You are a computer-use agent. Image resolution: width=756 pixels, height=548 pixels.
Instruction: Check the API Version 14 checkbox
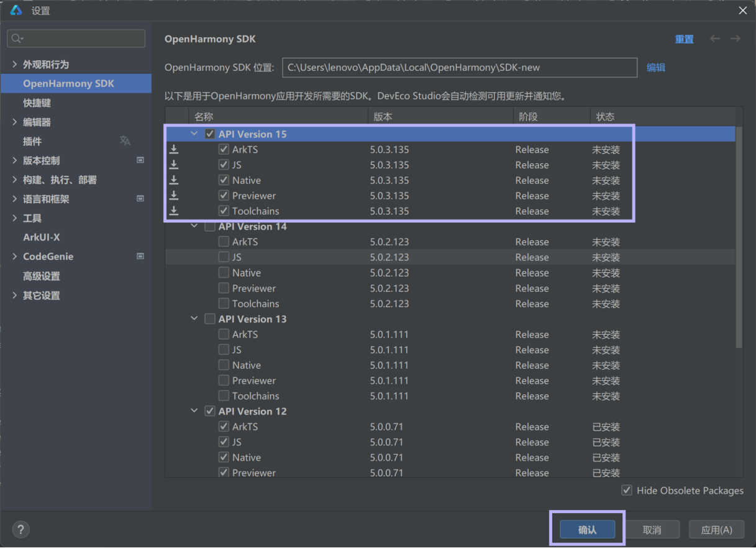point(210,226)
